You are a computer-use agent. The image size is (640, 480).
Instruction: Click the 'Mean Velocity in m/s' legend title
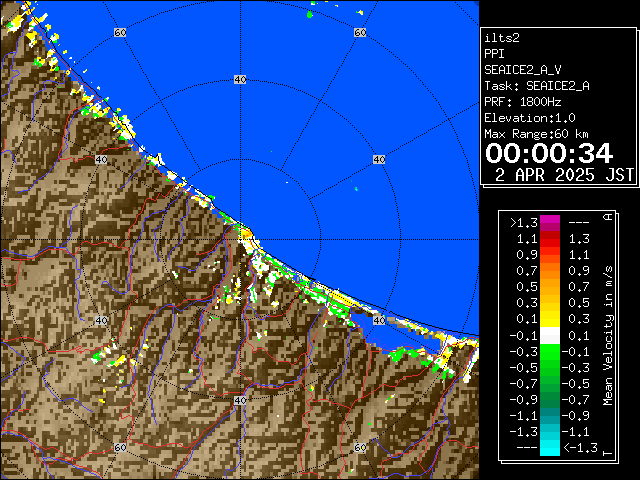(608, 336)
